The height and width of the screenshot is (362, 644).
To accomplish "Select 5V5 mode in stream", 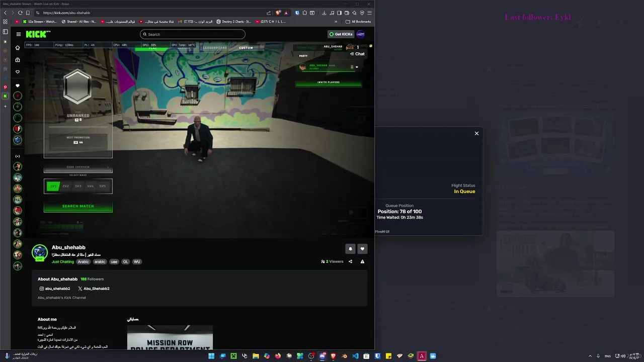I will 103,186.
